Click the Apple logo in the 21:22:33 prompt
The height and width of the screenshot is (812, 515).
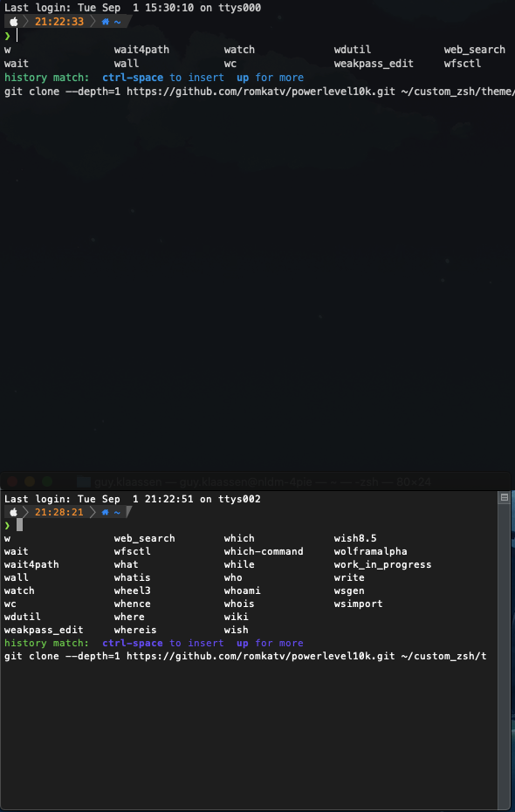coord(14,22)
